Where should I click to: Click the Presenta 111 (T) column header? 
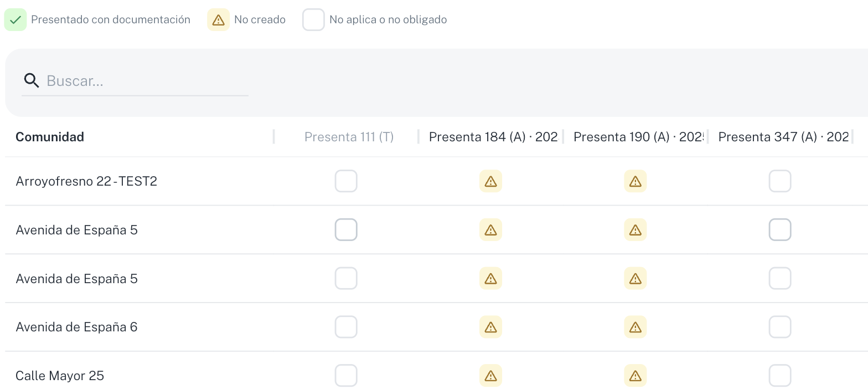(x=349, y=137)
